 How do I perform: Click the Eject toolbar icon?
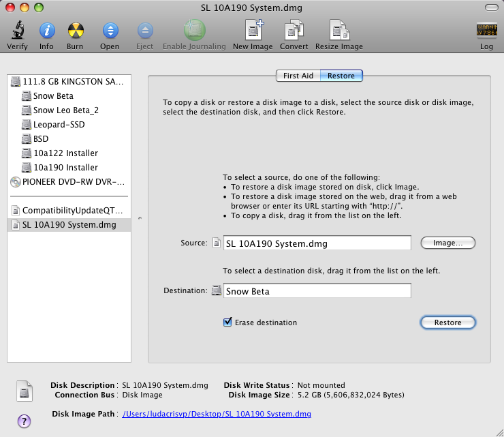pos(145,31)
